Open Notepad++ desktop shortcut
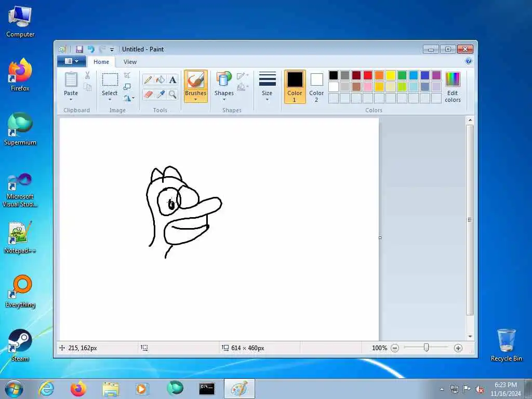The image size is (532, 399). pos(20,237)
